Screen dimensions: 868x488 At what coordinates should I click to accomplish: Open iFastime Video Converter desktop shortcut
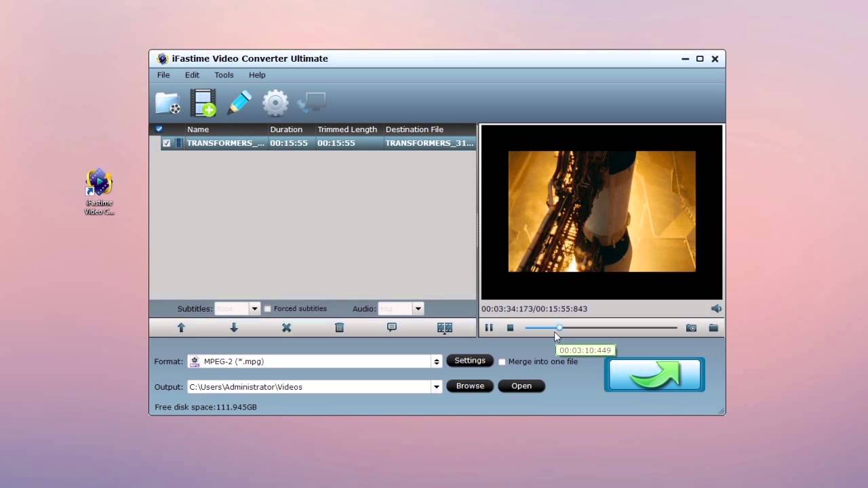(99, 192)
